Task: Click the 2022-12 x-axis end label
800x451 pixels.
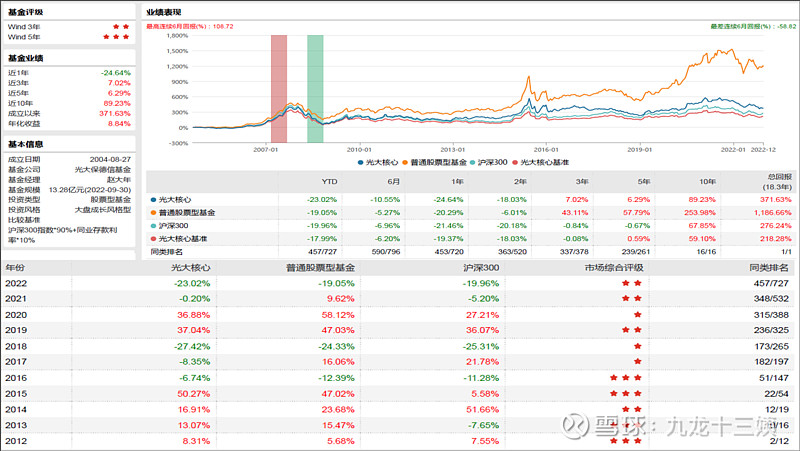Action: coord(763,149)
